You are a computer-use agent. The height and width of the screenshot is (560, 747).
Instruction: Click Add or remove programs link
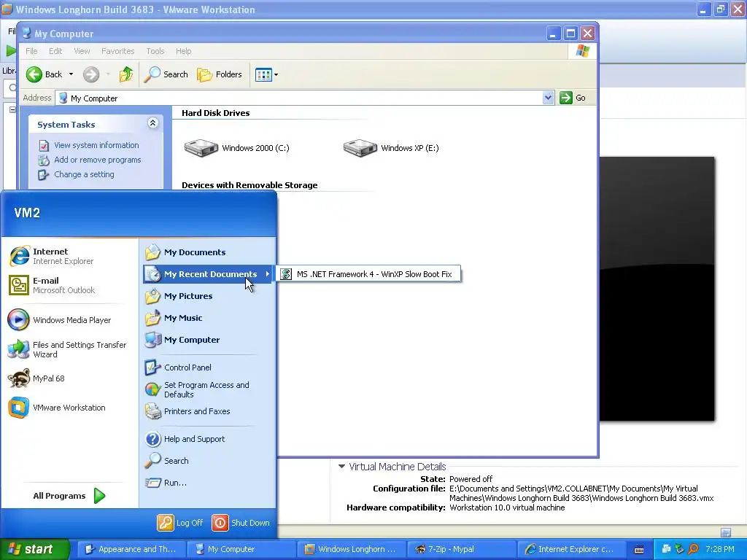(x=97, y=160)
